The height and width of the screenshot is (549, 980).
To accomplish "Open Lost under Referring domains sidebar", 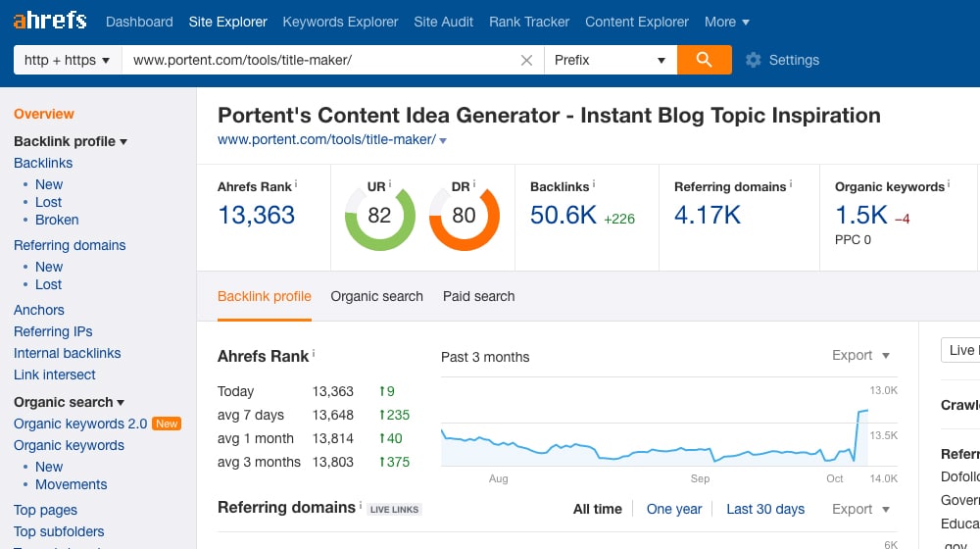I will coord(48,284).
